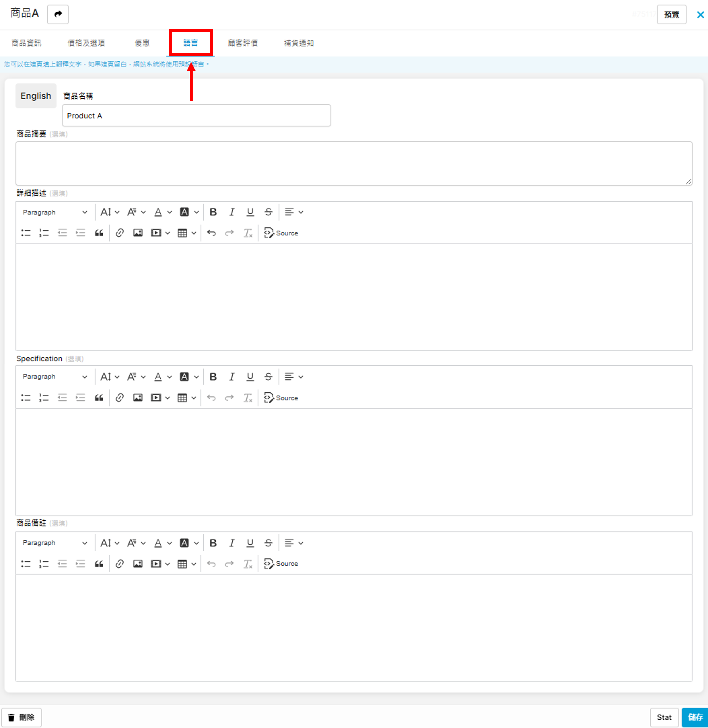Image resolution: width=708 pixels, height=728 pixels.
Task: Open Paragraph heading dropdown in 詳細描述 editor
Action: (x=55, y=212)
